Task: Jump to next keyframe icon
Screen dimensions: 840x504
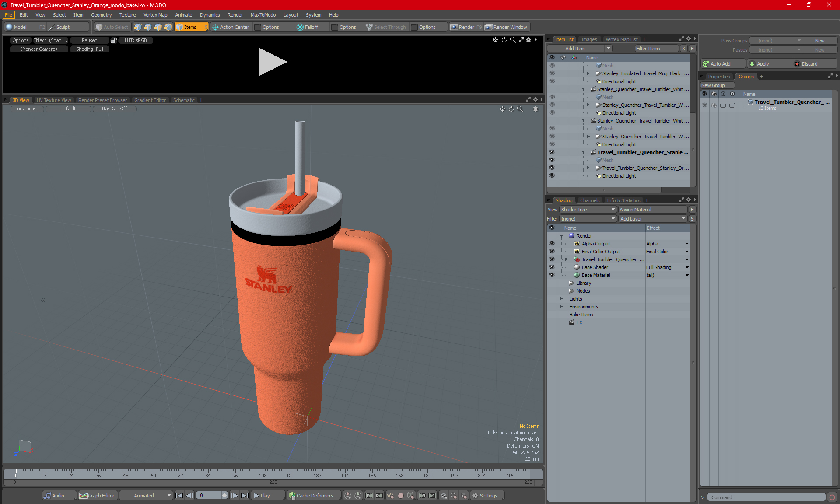Action: click(x=422, y=496)
